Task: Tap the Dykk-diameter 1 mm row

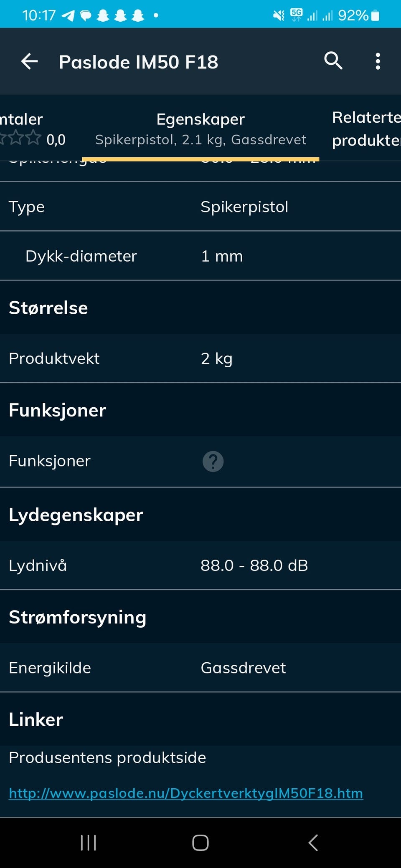Action: point(200,256)
